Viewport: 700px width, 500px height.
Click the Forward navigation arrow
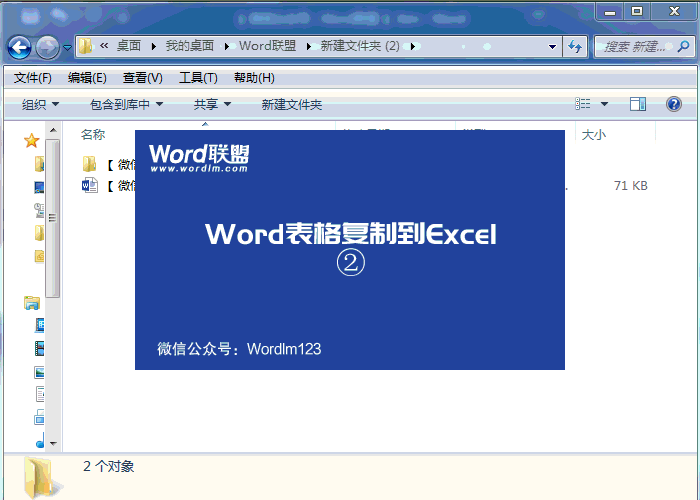click(x=47, y=47)
